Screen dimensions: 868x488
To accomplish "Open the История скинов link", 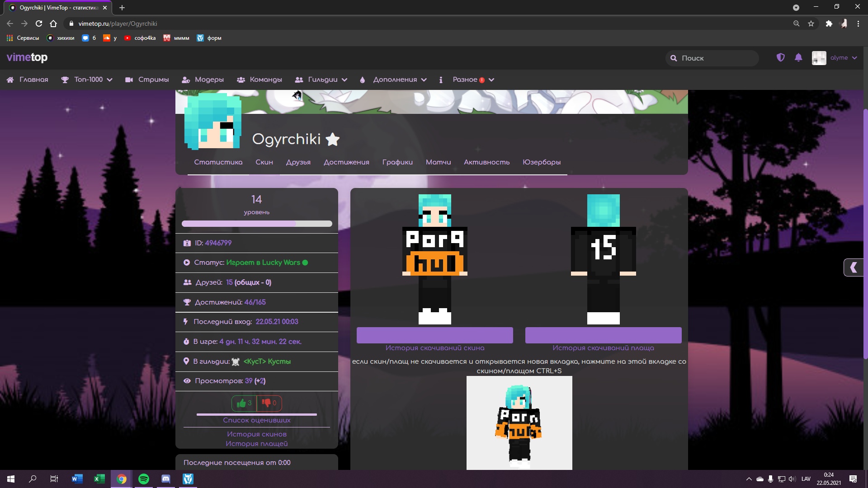I will pyautogui.click(x=257, y=434).
